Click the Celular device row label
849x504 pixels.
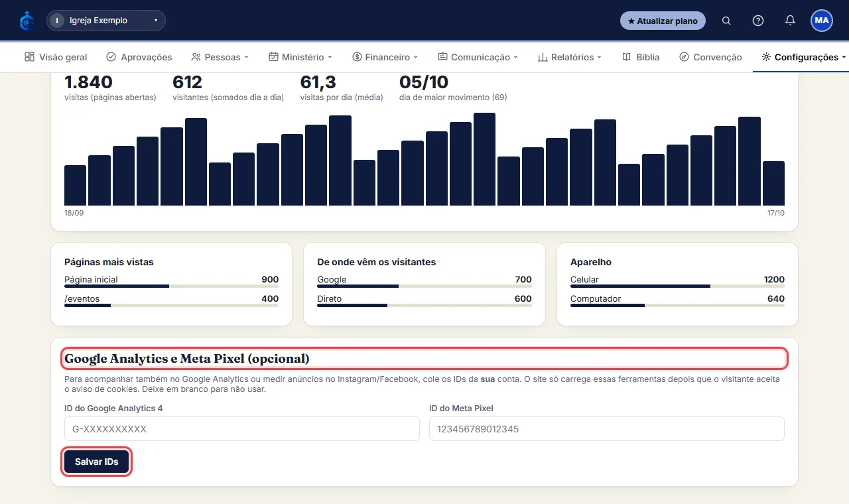point(584,279)
